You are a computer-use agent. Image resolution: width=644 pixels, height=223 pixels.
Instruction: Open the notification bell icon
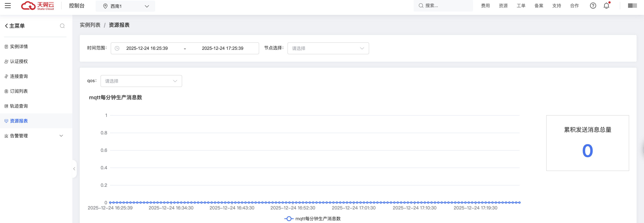click(x=606, y=6)
